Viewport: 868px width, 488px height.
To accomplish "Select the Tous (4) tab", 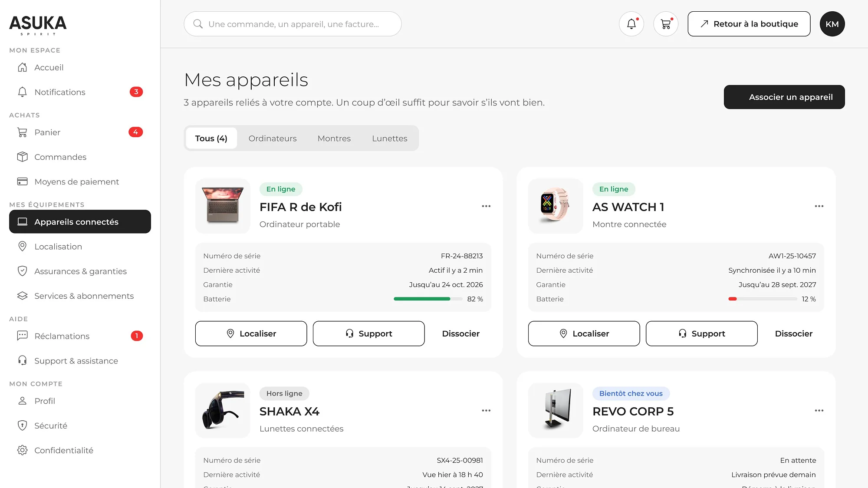I will coord(211,138).
